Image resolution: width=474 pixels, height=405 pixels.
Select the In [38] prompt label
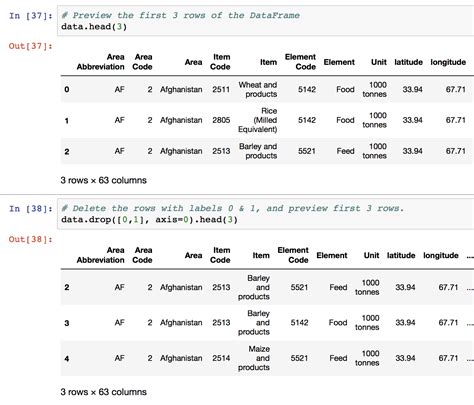(x=31, y=209)
